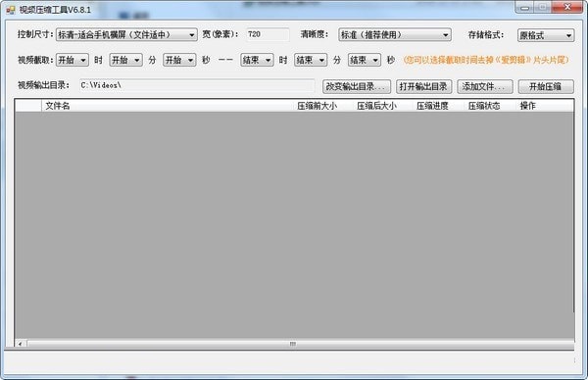
Task: Click the orange 爱剪辑 trimming hint text
Action: click(x=486, y=60)
